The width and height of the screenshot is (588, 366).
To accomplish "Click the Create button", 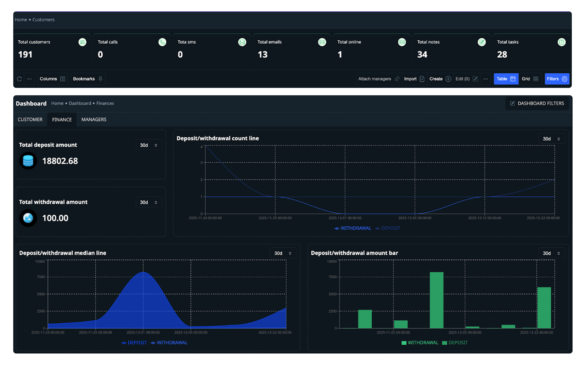I will coord(440,79).
